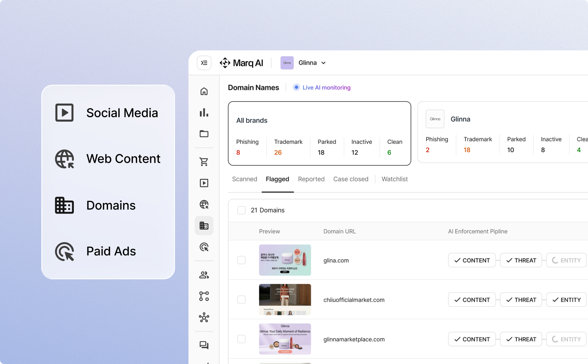Click the Social Media play icon in left card

[x=64, y=113]
